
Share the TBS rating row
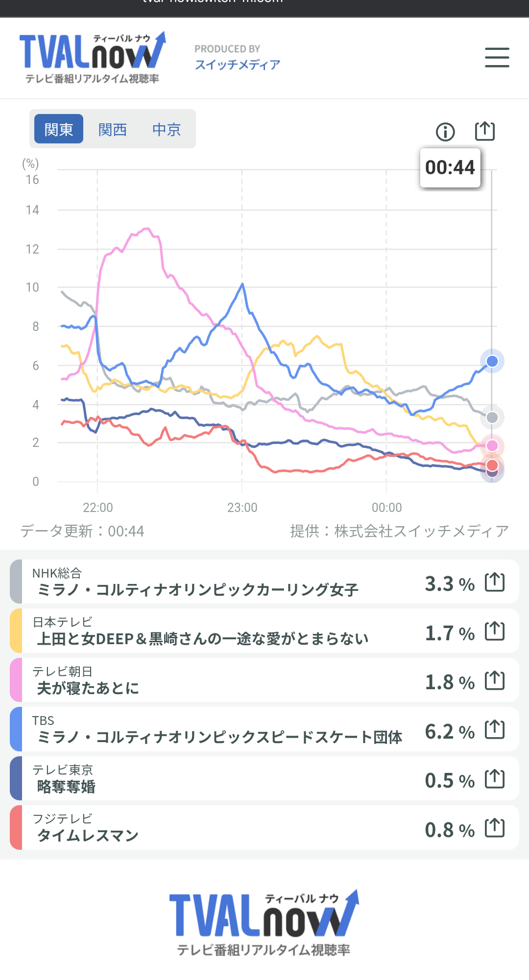tap(494, 729)
